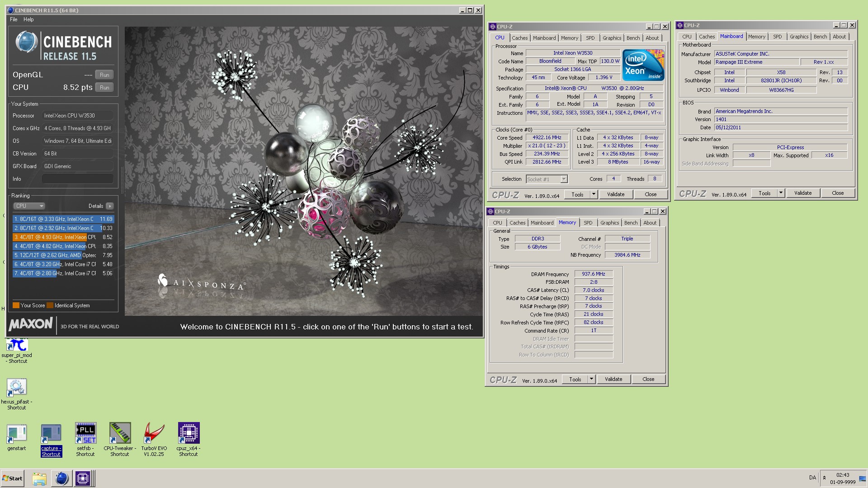868x488 pixels.
Task: Expand Tools dropdown arrow in CPU tab window
Action: (594, 195)
